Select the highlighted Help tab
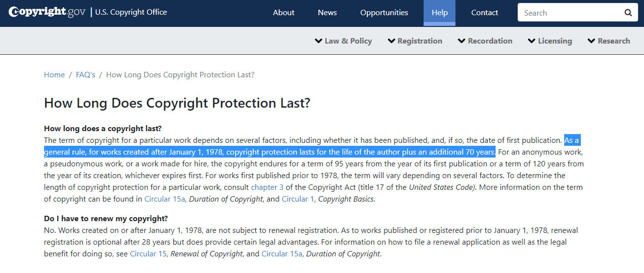 [x=439, y=13]
